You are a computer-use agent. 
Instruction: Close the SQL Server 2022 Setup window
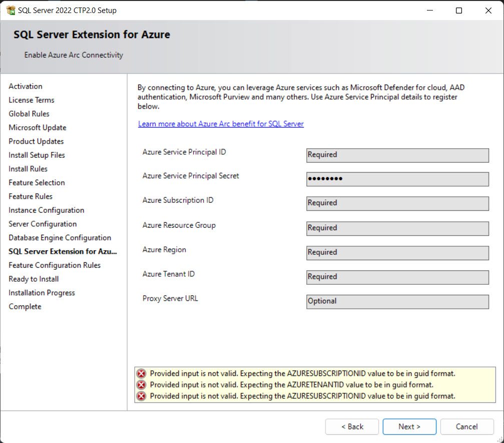click(x=488, y=11)
